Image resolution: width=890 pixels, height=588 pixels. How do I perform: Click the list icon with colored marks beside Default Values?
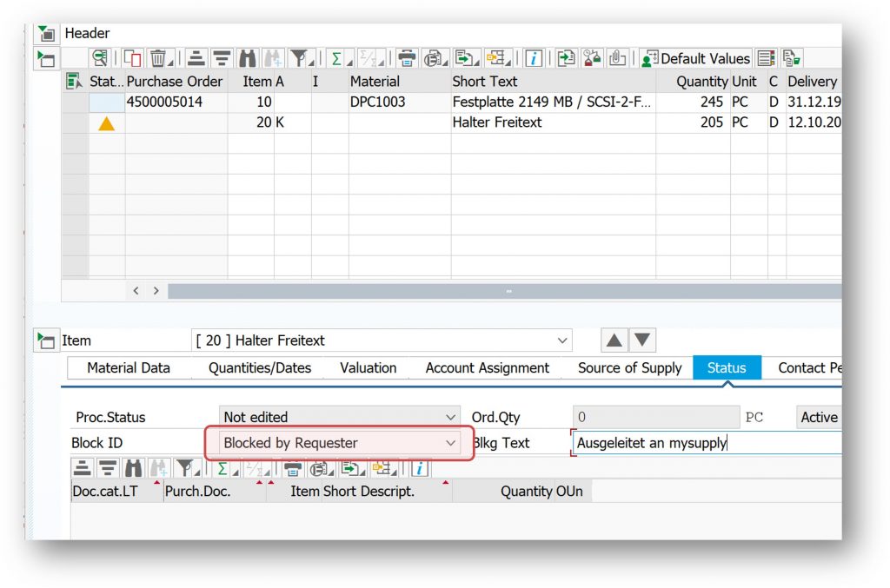(x=767, y=58)
